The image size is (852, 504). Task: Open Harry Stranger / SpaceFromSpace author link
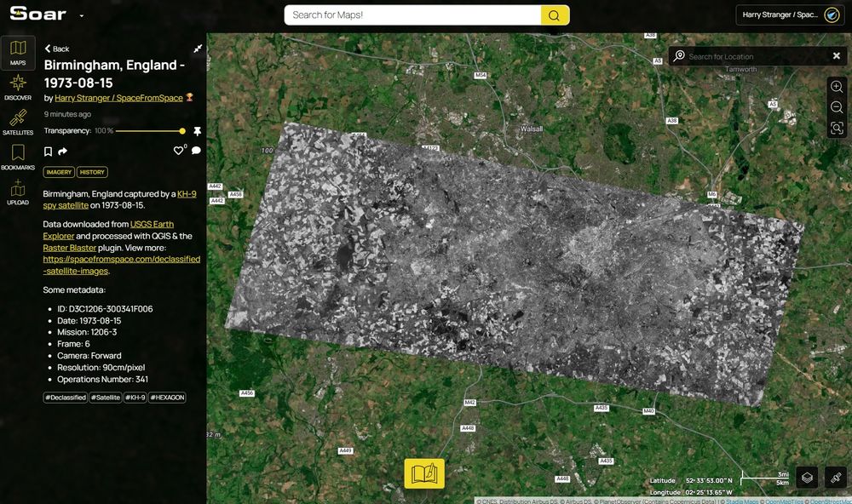click(x=118, y=98)
